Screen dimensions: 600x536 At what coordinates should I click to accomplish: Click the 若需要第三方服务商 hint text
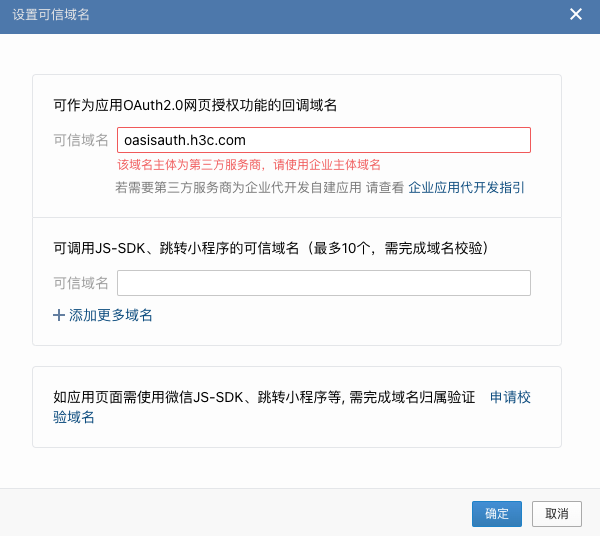click(x=259, y=187)
